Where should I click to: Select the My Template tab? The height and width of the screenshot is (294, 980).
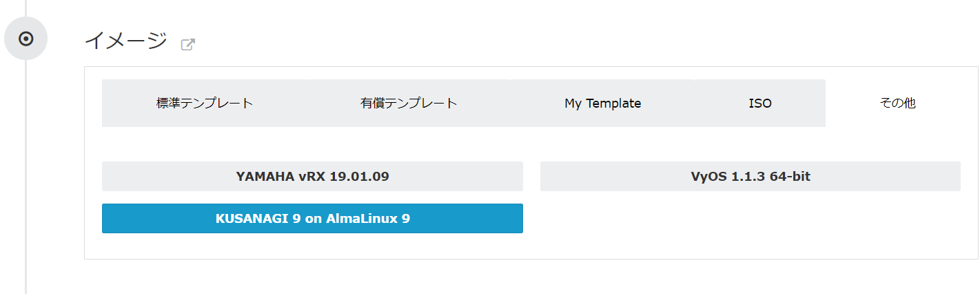(602, 104)
